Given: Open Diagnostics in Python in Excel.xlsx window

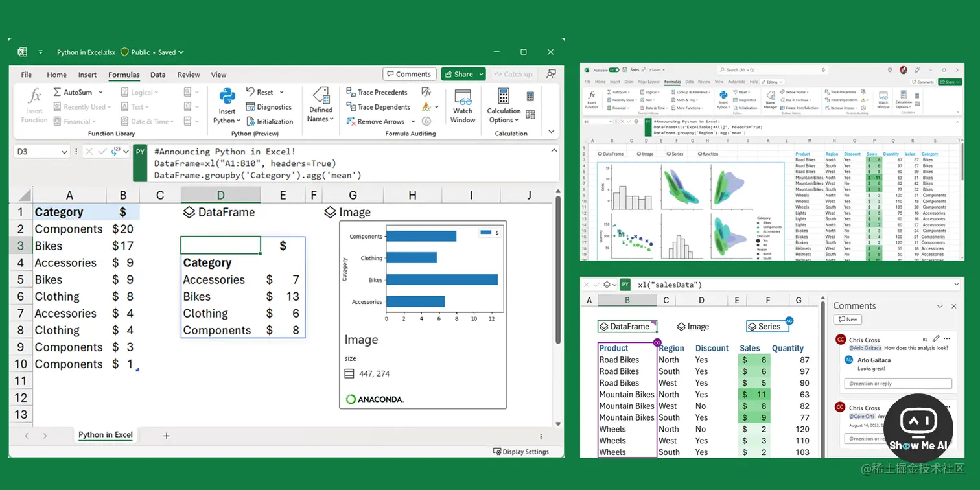Looking at the screenshot, I should tap(269, 107).
